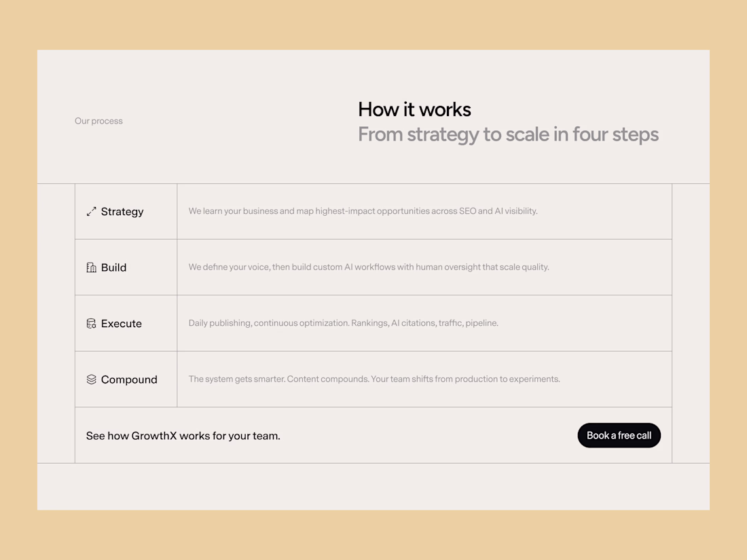Click the Strategy description about SEO and AI visibility
The height and width of the screenshot is (560, 747).
363,211
